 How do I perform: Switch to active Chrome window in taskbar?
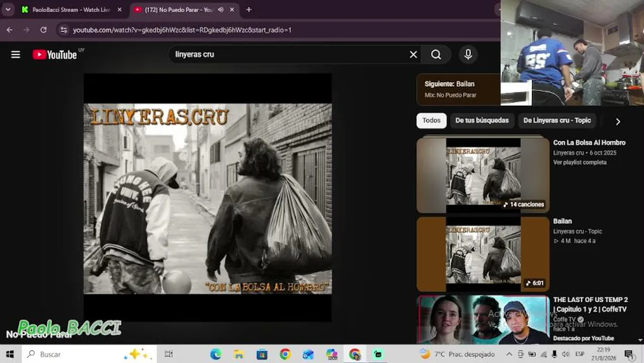click(355, 354)
